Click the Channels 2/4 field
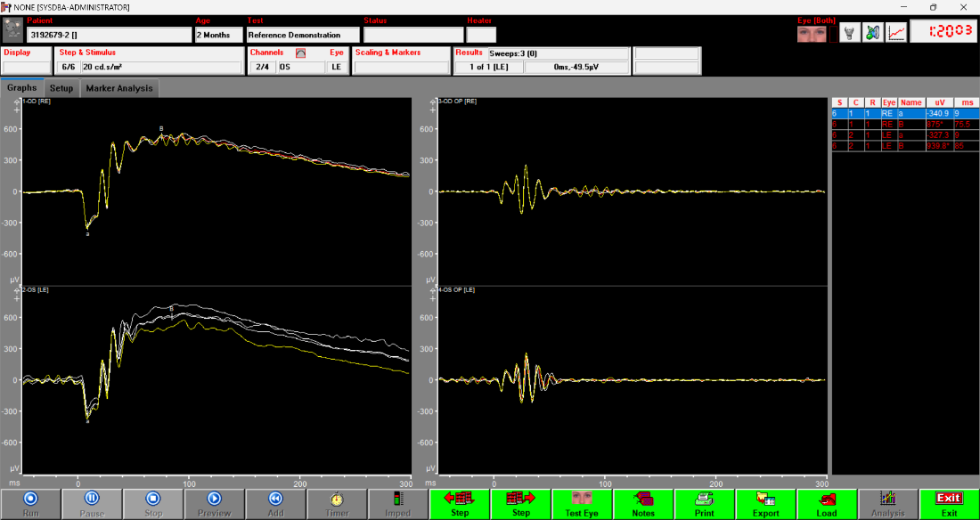This screenshot has width=980, height=520. [263, 68]
